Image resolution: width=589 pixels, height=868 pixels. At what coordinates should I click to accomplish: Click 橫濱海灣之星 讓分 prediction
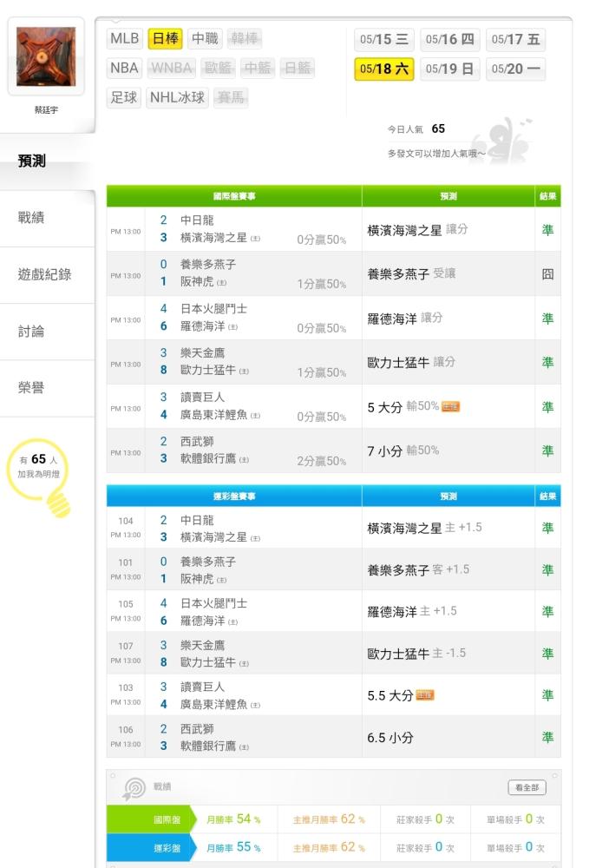(x=417, y=230)
